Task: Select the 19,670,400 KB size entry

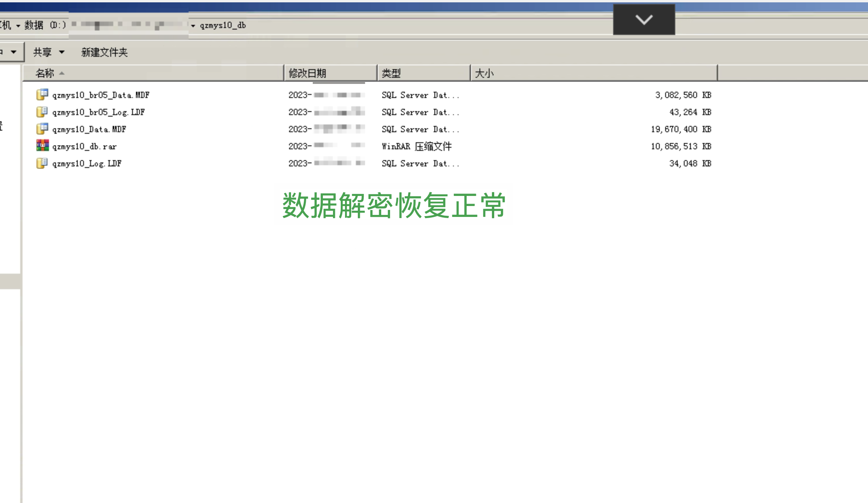Action: (x=681, y=129)
